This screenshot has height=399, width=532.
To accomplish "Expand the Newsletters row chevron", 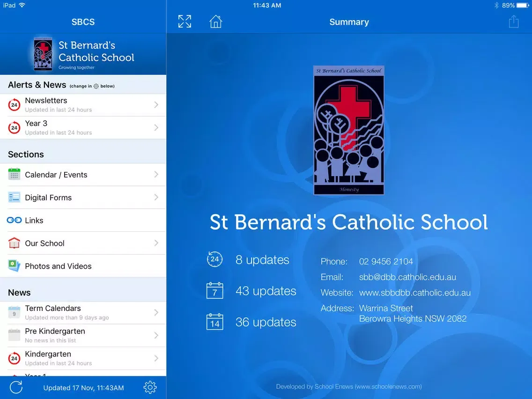I will (156, 104).
